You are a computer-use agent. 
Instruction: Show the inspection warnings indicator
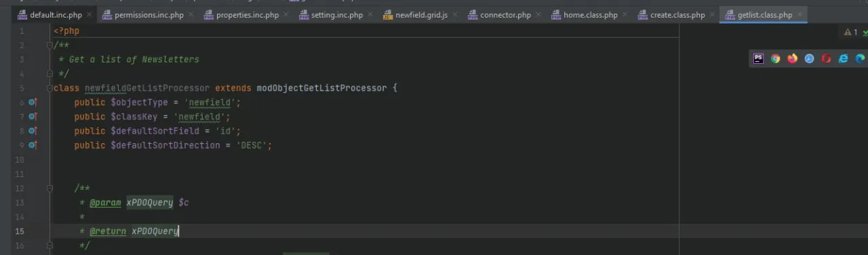point(850,32)
